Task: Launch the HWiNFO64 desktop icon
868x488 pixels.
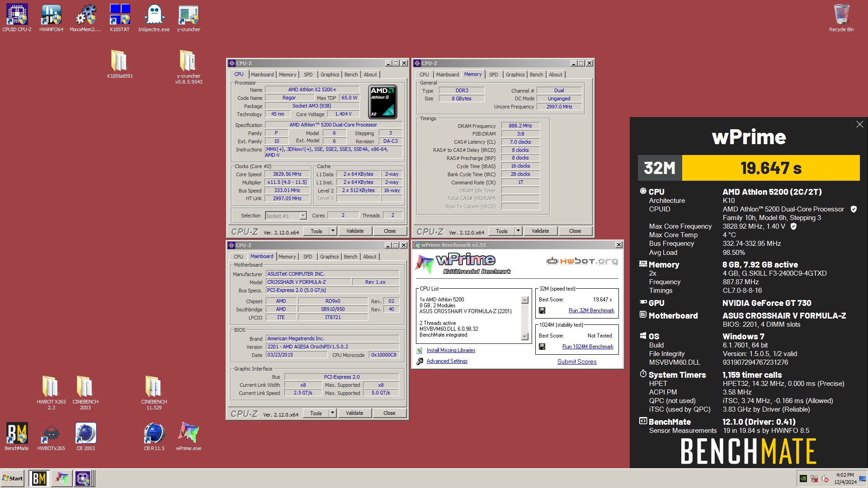Action: (x=51, y=18)
